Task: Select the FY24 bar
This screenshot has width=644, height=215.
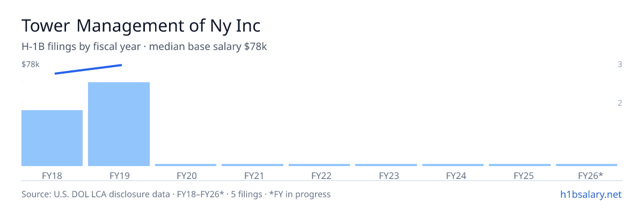Action: [453, 165]
